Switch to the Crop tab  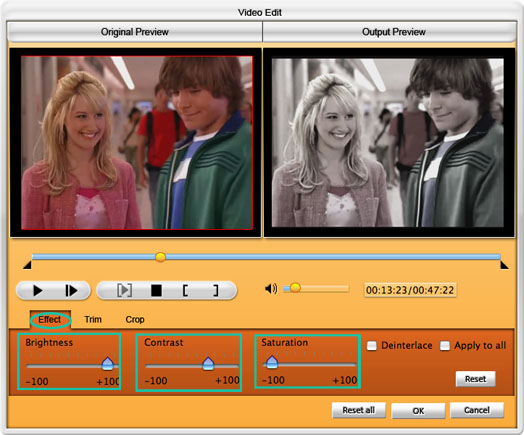pos(135,319)
